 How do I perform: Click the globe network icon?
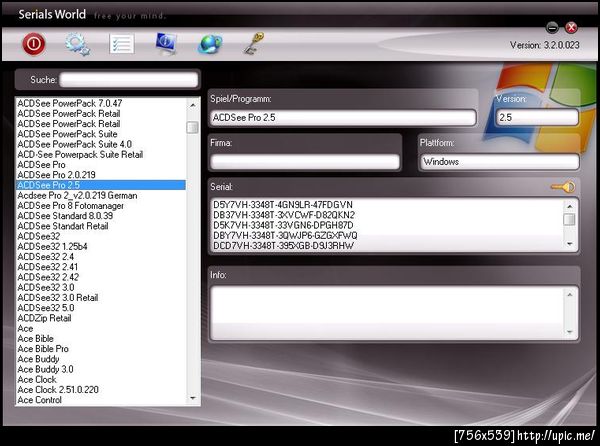pos(210,44)
